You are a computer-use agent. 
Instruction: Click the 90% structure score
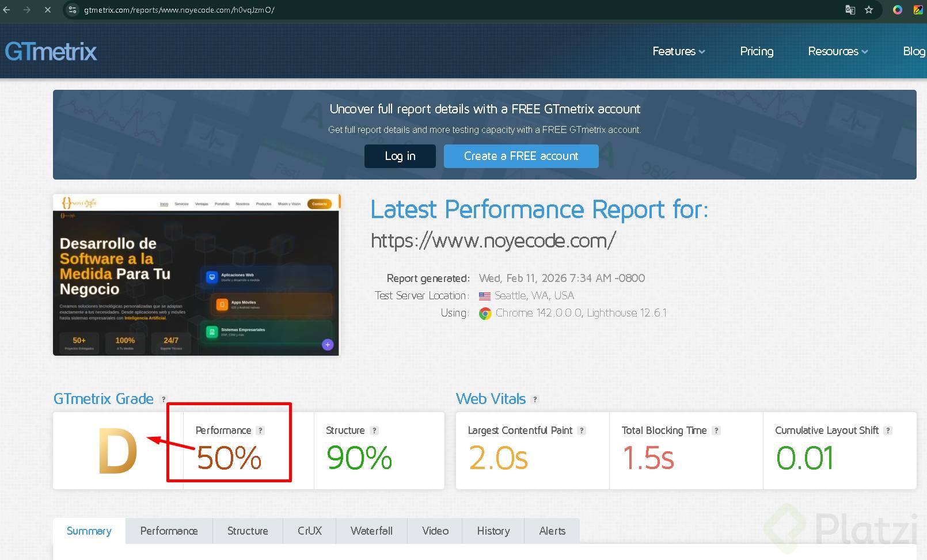(x=359, y=458)
